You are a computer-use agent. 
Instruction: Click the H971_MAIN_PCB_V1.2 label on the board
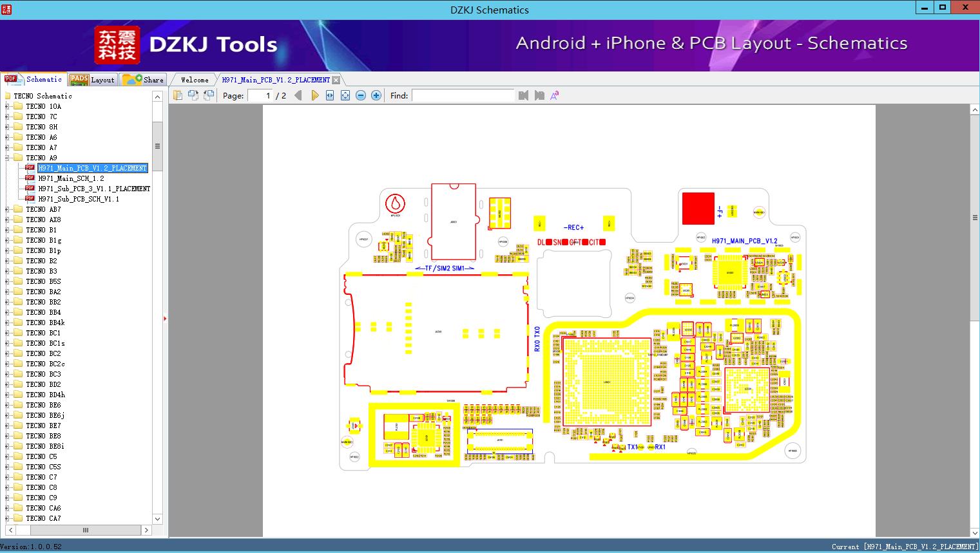(744, 241)
